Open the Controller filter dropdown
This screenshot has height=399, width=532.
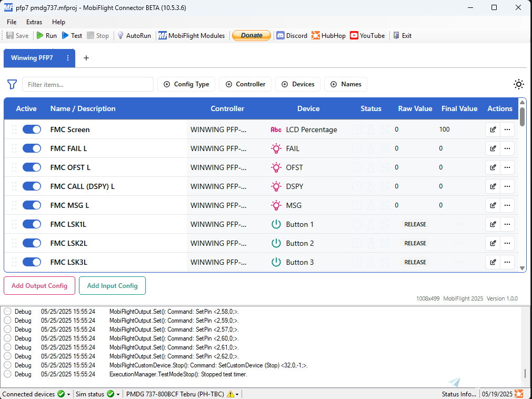245,84
